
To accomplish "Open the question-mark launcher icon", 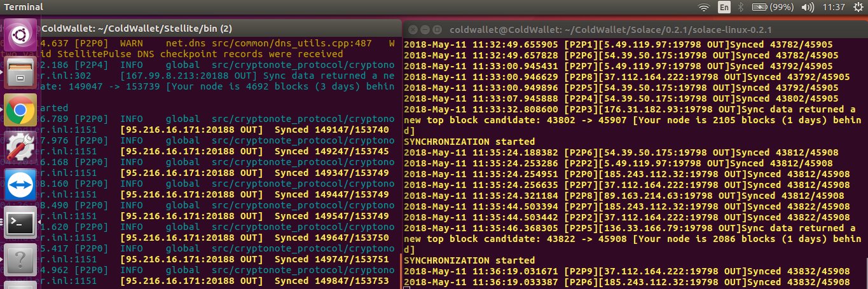I will [20, 260].
